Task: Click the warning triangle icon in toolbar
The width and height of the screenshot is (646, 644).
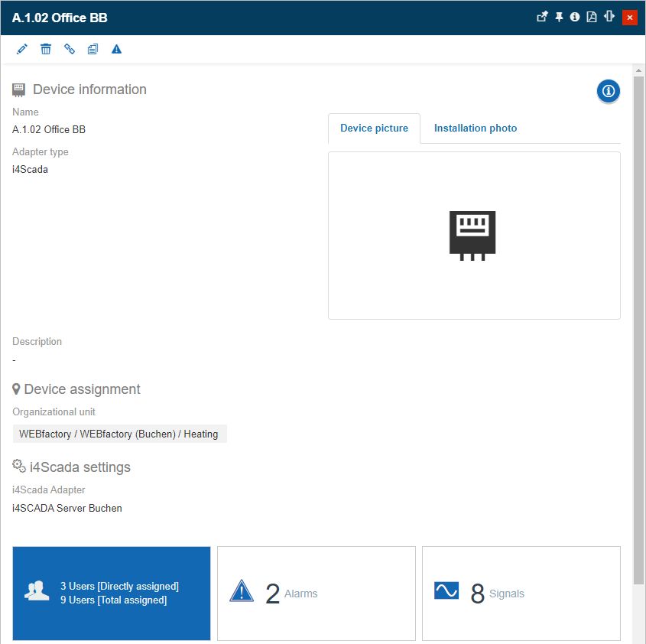Action: point(116,49)
